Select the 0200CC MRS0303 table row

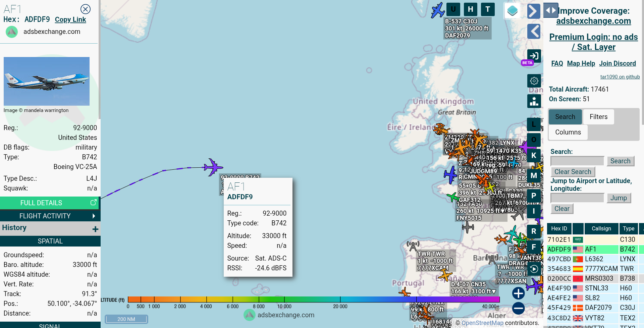[595, 279]
